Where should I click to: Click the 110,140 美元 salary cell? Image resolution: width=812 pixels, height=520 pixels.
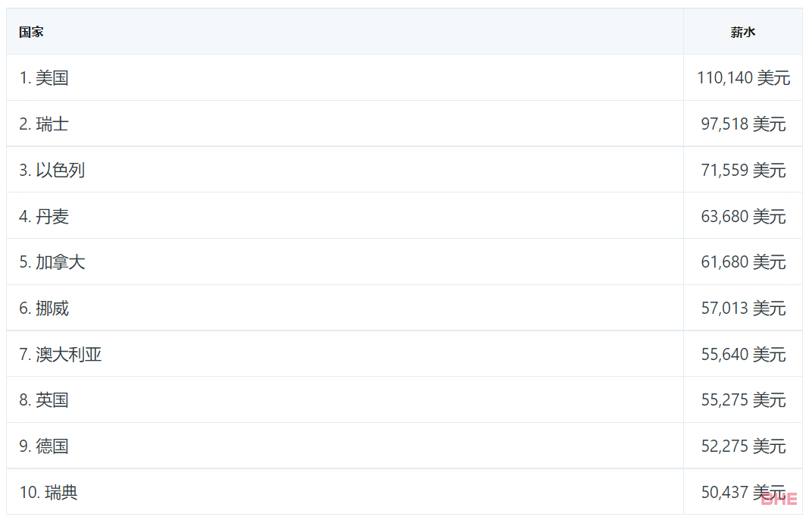(743, 78)
